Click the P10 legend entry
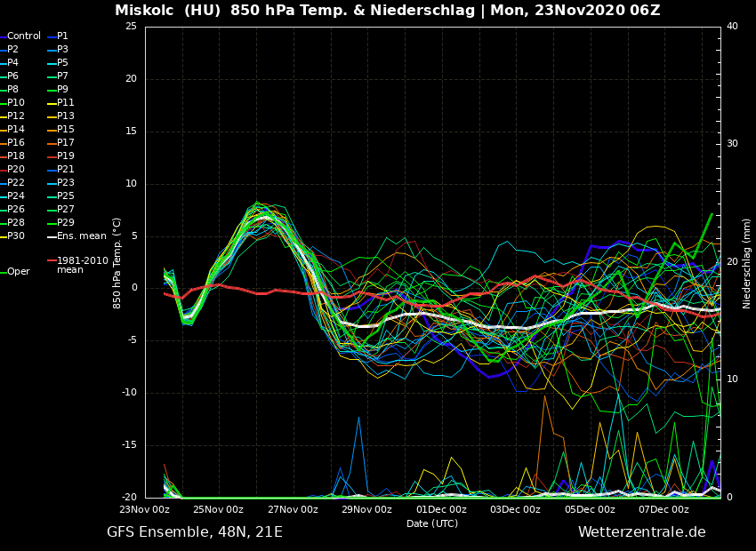The image size is (756, 551). click(x=16, y=103)
